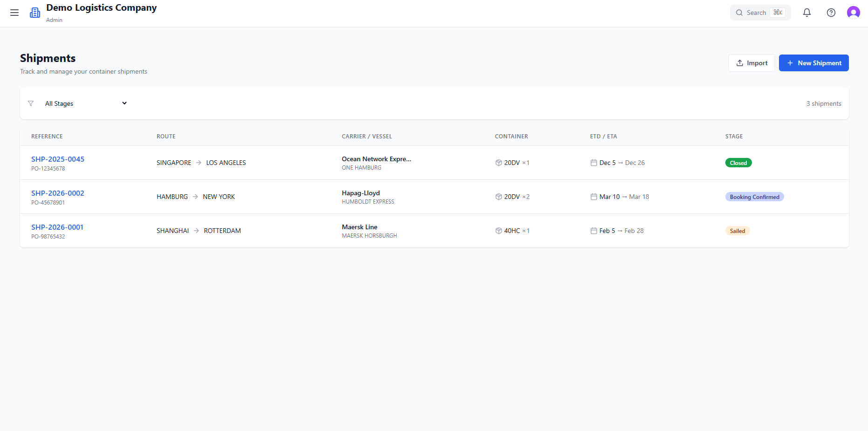Click the plus icon on New Shipment button
This screenshot has width=868, height=431.
point(789,62)
